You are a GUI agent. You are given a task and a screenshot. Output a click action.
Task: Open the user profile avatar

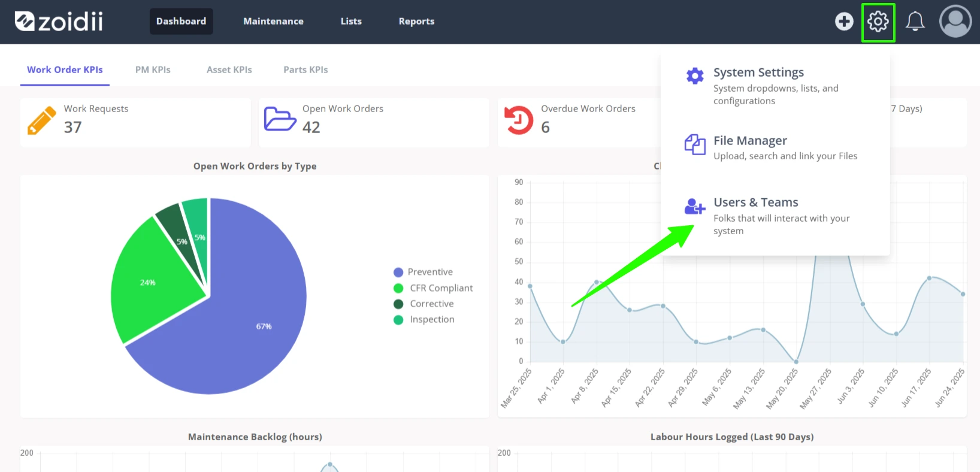coord(955,22)
